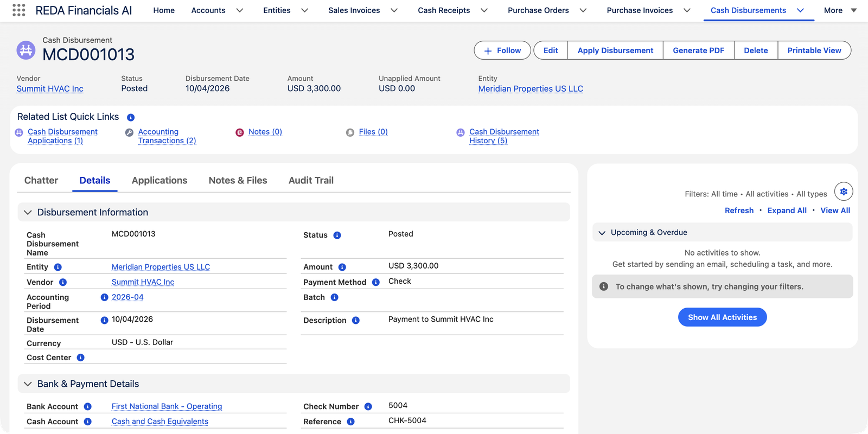The width and height of the screenshot is (868, 434).
Task: Click the Apply Disbursement button
Action: [615, 50]
